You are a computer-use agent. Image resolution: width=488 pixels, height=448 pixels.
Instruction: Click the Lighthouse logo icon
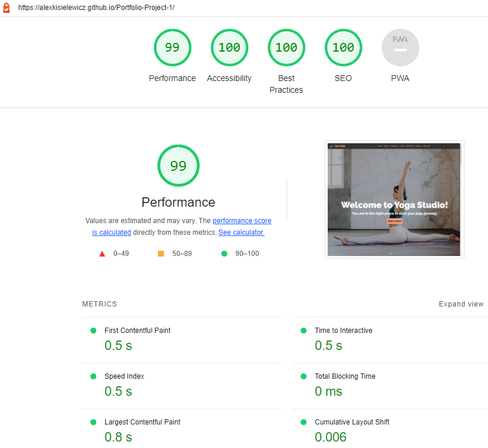(6, 8)
